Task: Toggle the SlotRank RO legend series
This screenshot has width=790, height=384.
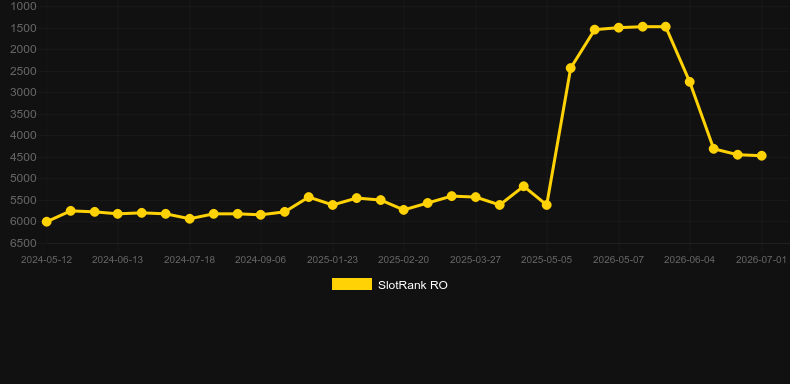Action: click(x=389, y=285)
